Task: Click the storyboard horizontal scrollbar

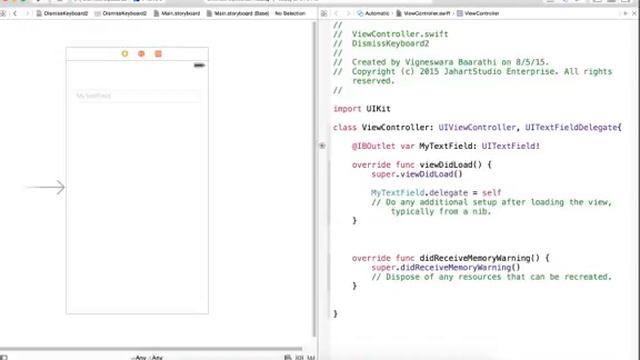Action: coord(151,349)
